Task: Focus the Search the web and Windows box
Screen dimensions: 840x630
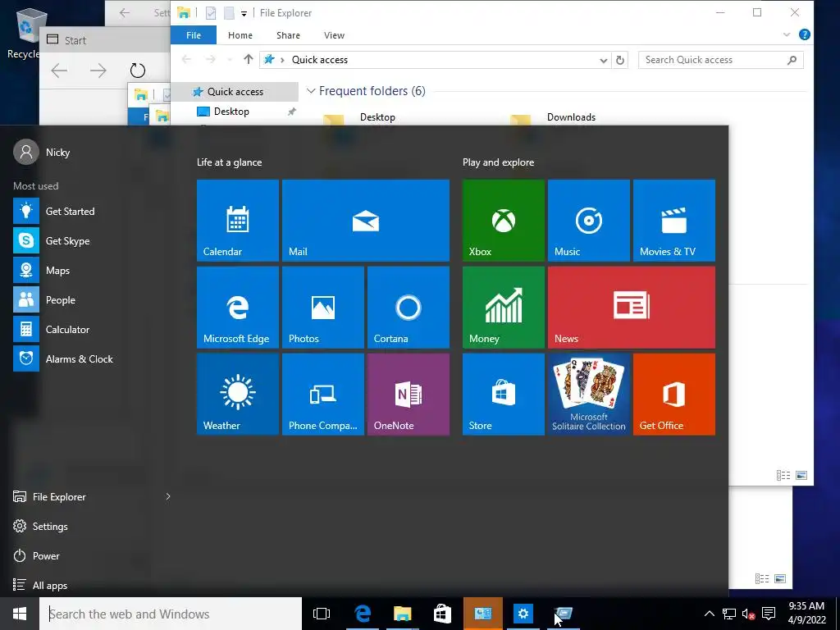Action: click(x=171, y=614)
